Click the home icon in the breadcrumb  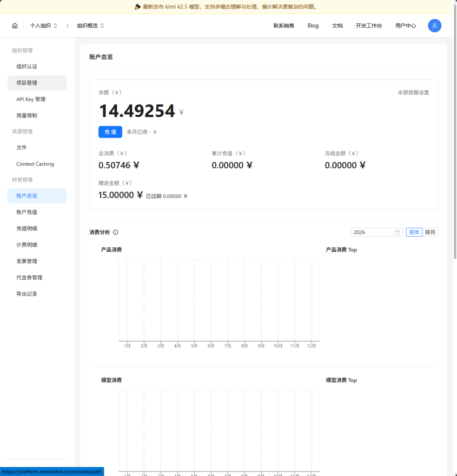point(15,26)
